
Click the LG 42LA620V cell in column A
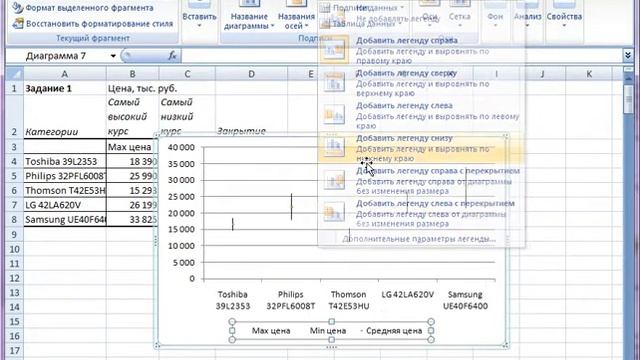[x=64, y=205]
